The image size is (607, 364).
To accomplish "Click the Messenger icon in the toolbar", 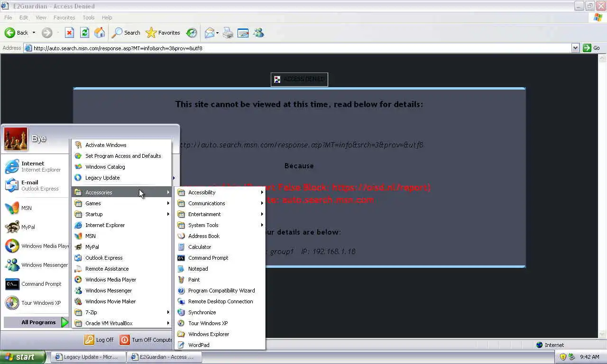I will 258,33.
